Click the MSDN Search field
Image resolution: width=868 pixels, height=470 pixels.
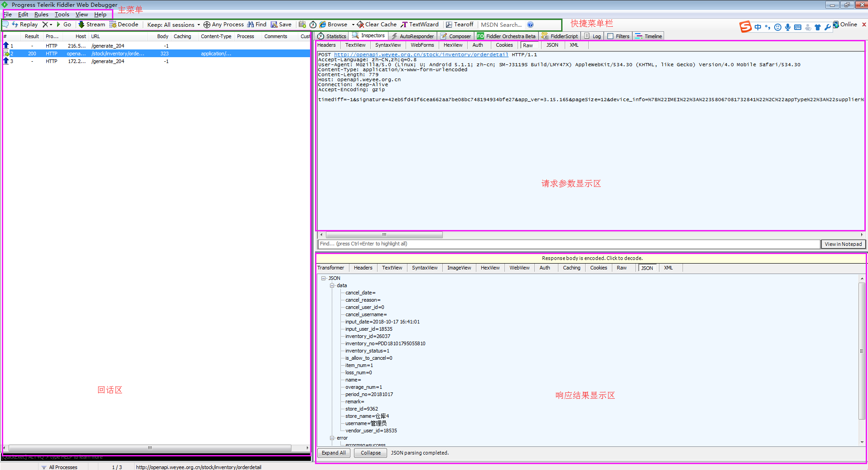pos(501,24)
